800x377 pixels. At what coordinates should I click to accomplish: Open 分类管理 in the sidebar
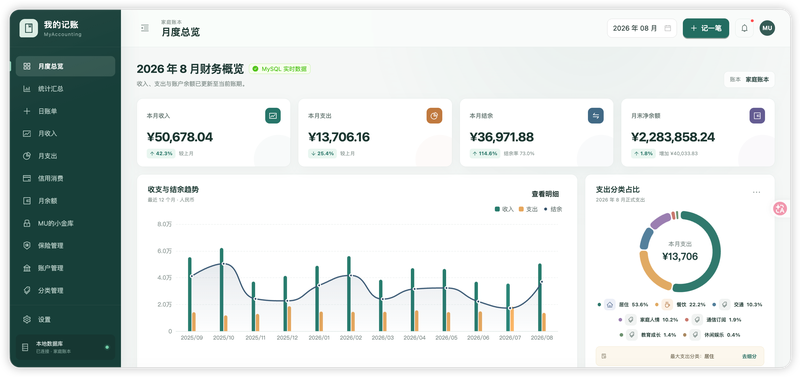click(65, 290)
